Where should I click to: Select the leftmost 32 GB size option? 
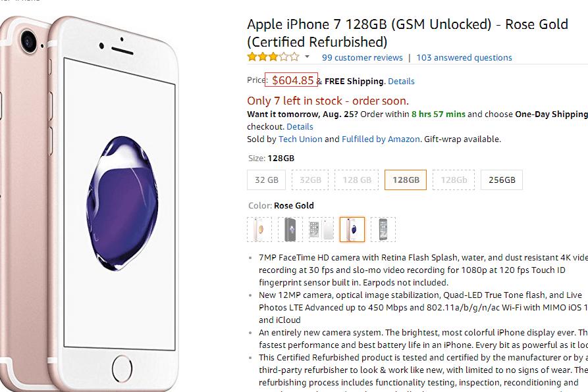click(x=267, y=180)
